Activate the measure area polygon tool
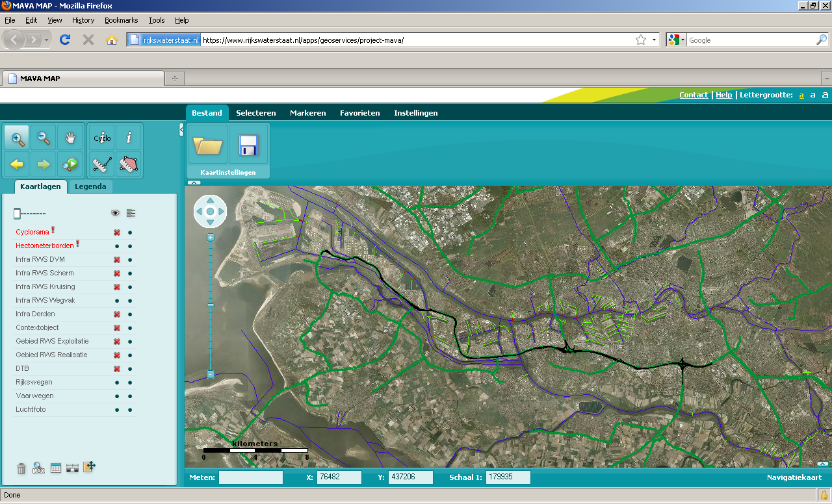 point(129,164)
